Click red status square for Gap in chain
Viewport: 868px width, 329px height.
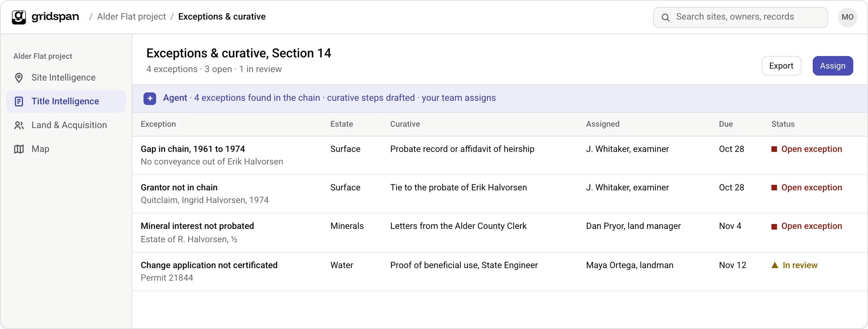click(774, 149)
